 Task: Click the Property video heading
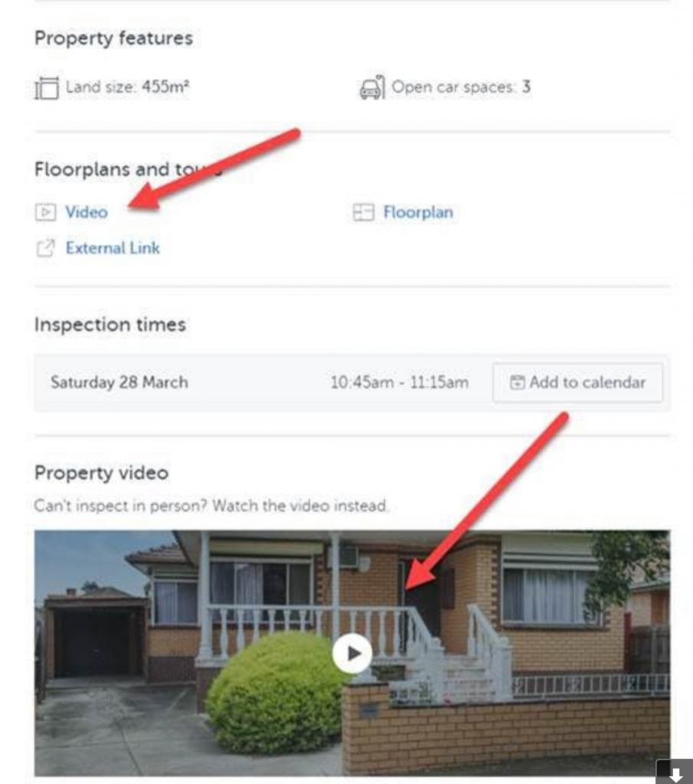point(102,473)
